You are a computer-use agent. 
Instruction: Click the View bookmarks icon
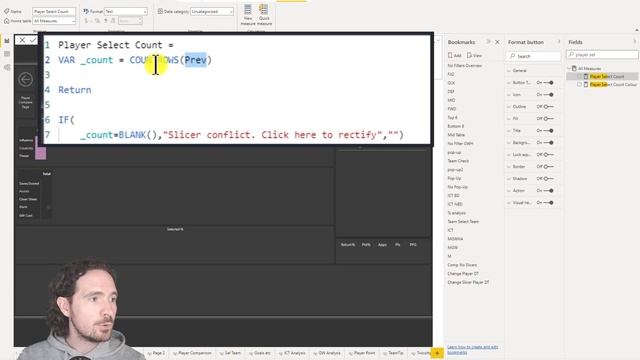pos(469,55)
